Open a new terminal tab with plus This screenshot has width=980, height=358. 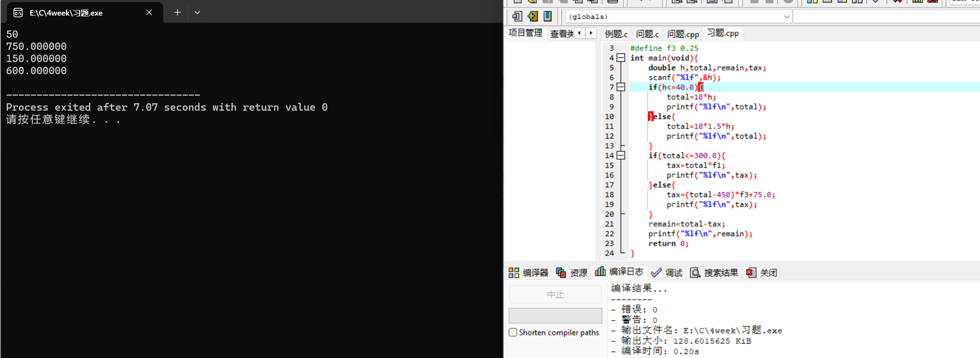[x=177, y=13]
